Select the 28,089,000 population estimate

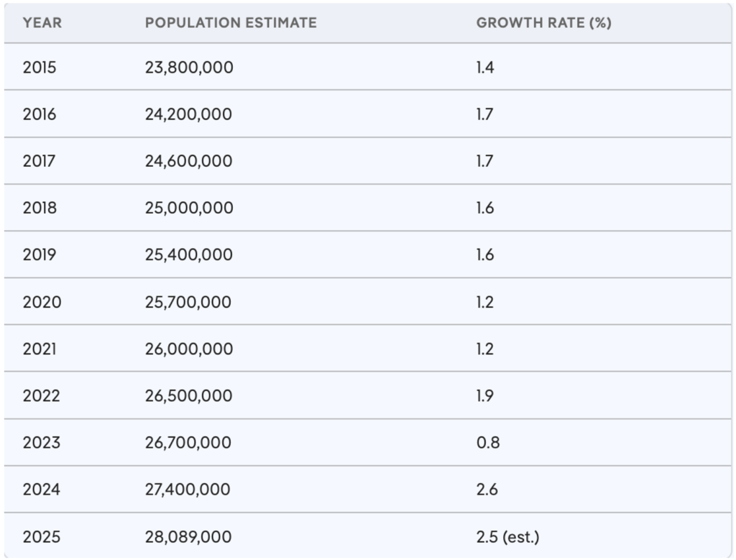[189, 536]
